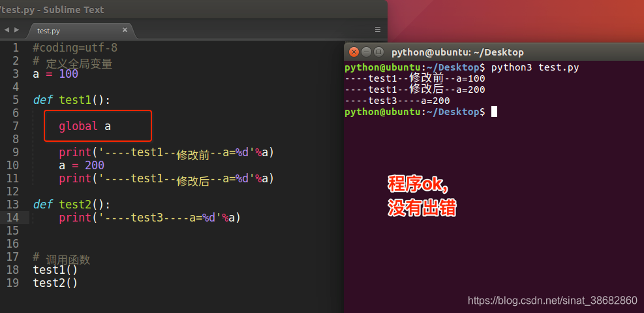Click the 'python3 test.py' command in terminal

point(535,67)
